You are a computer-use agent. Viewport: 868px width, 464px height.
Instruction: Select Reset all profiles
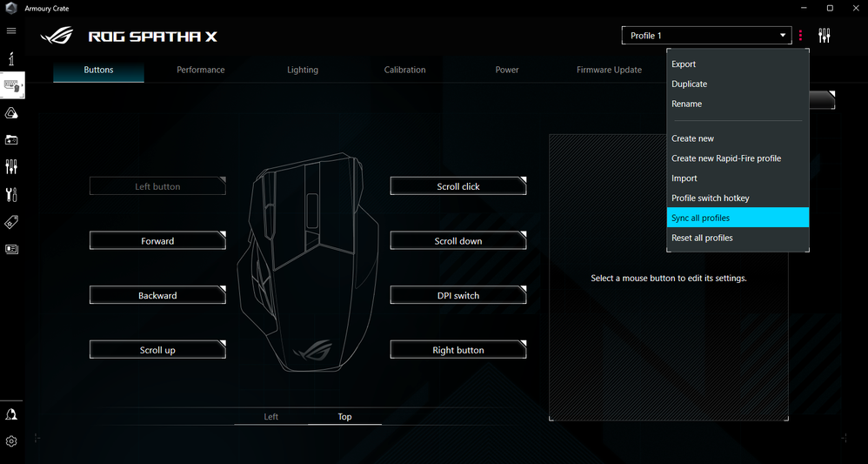[x=738, y=238]
